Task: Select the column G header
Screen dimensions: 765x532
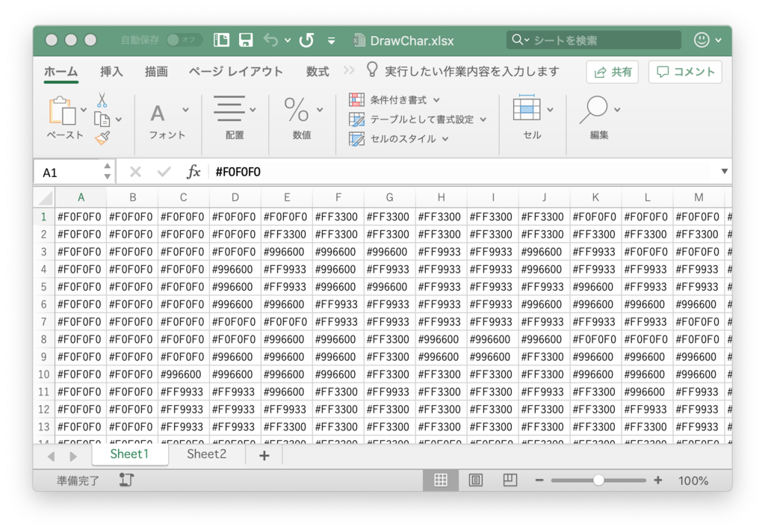Action: tap(389, 198)
